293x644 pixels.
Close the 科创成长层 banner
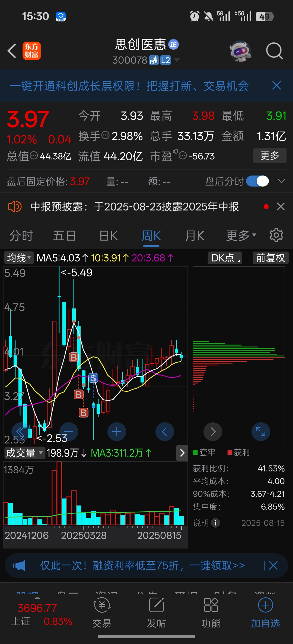pos(276,85)
